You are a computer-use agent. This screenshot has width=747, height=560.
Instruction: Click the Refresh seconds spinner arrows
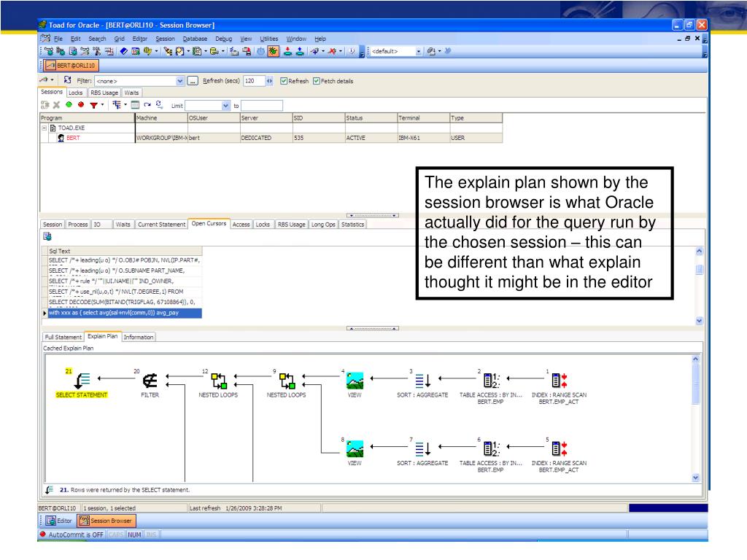point(270,81)
